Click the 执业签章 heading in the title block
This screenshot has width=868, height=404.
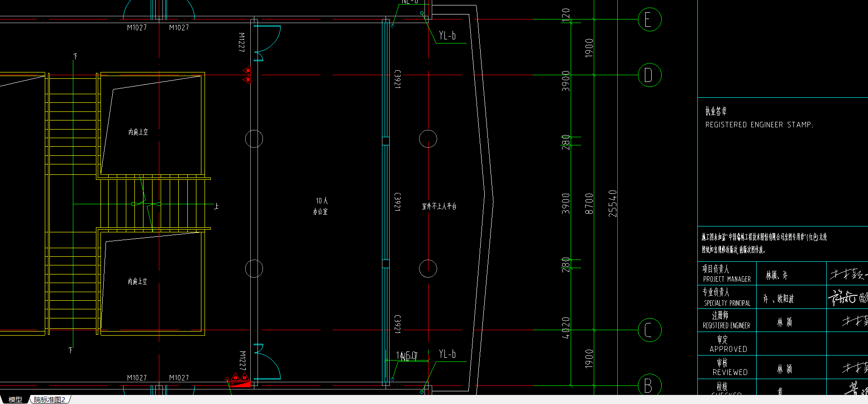point(715,111)
